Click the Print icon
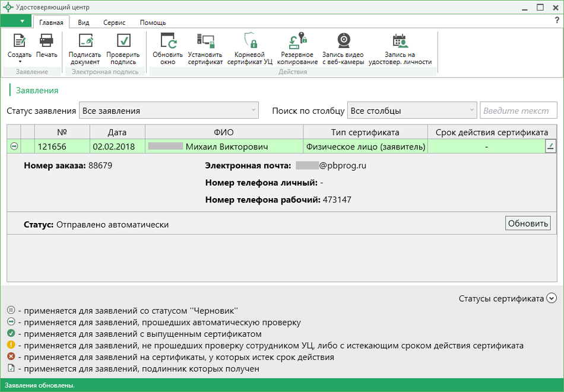This screenshot has width=564, height=392. click(46, 41)
